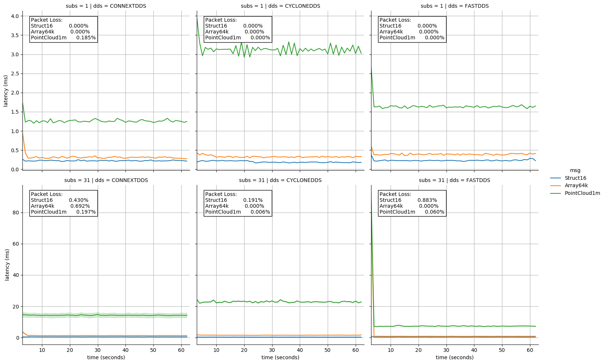Viewport: 605px width, 364px height.
Task: Click the 'subs = 31 | dds = CYCLONEDDS' title
Action: [280, 180]
